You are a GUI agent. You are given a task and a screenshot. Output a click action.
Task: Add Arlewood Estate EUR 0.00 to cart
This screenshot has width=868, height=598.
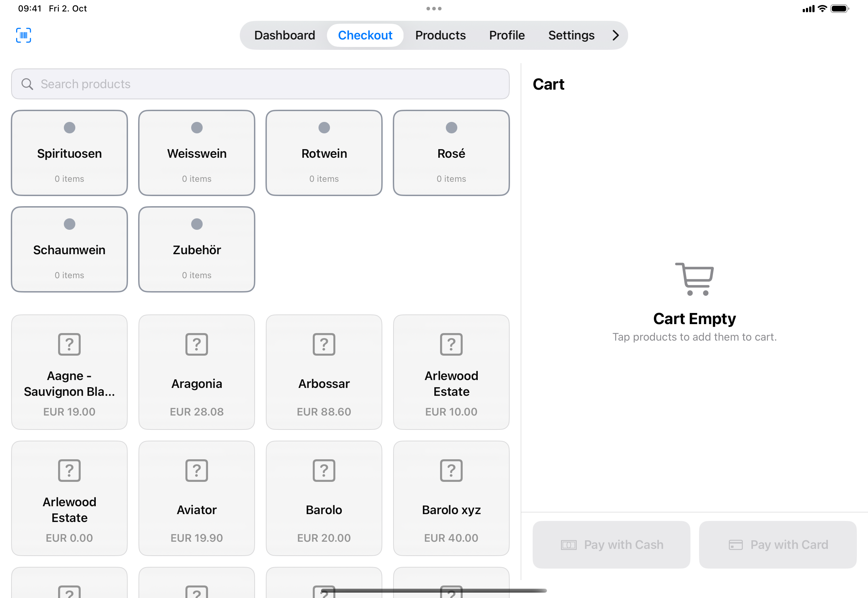(69, 498)
